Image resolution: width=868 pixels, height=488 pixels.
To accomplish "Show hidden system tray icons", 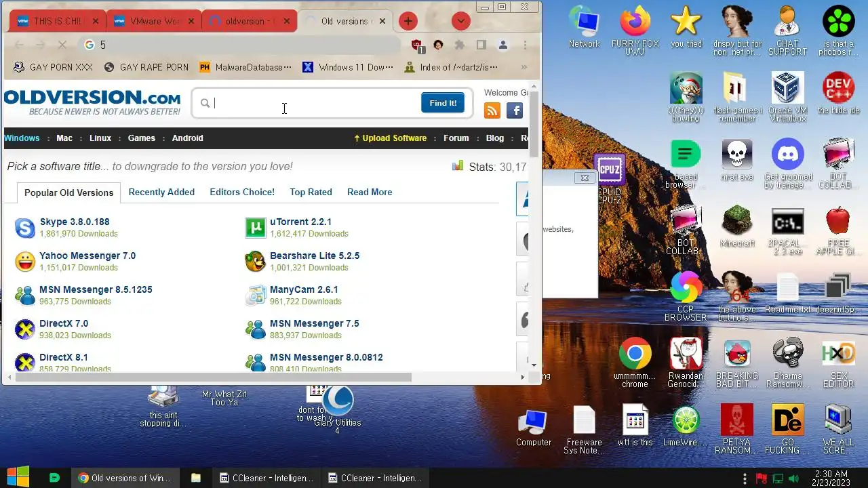I will (x=745, y=478).
